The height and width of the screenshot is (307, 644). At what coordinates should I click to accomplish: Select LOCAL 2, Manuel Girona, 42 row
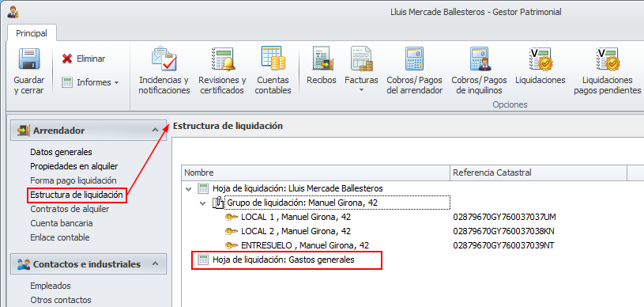[x=296, y=231]
